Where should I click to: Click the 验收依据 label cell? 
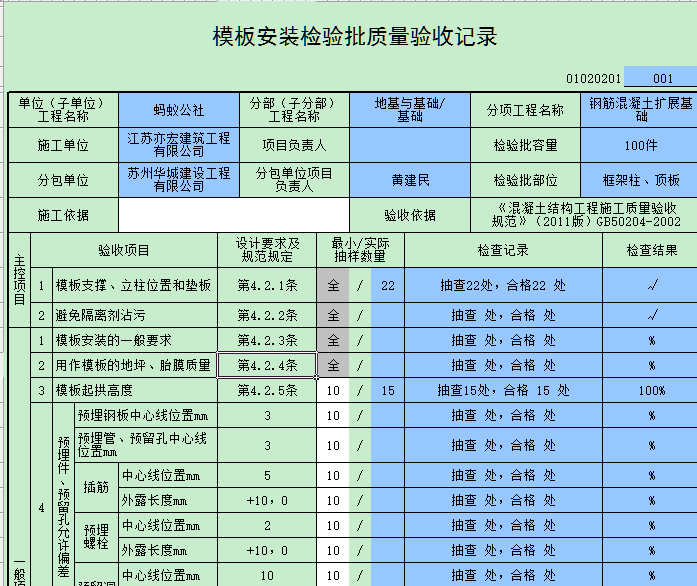pos(410,215)
